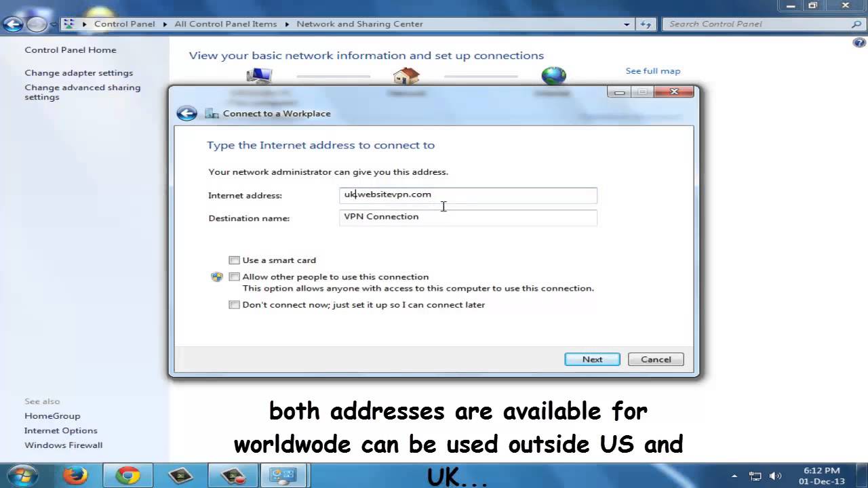This screenshot has width=868, height=488.
Task: Check Use a smart card
Action: [234, 260]
